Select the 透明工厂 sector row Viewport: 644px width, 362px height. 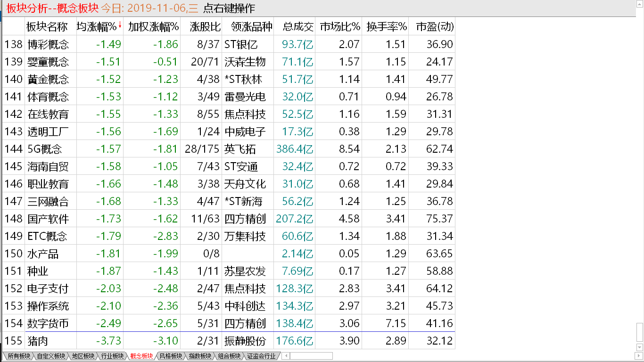pyautogui.click(x=229, y=132)
